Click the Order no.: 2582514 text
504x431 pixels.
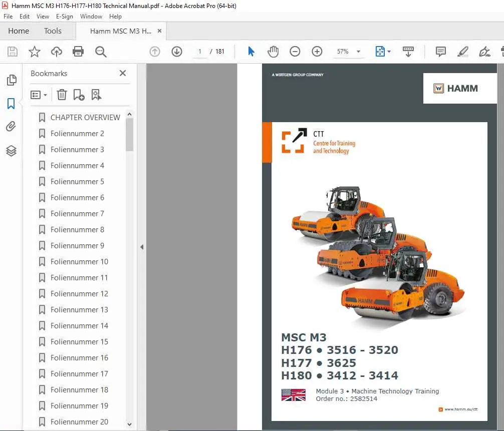point(347,399)
